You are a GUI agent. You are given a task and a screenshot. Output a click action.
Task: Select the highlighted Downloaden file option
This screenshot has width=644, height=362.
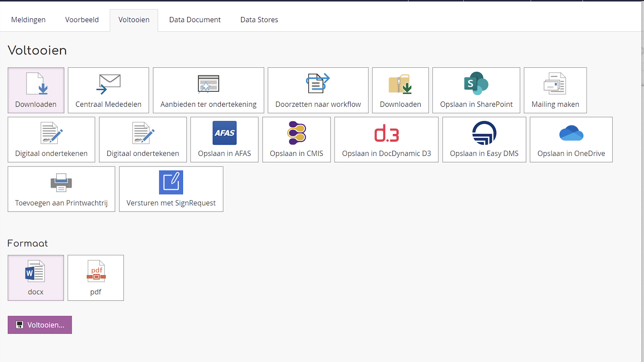tap(36, 90)
